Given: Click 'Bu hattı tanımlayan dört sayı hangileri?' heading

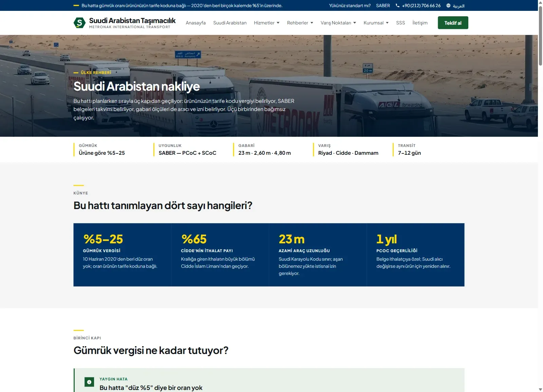Looking at the screenshot, I should 163,206.
